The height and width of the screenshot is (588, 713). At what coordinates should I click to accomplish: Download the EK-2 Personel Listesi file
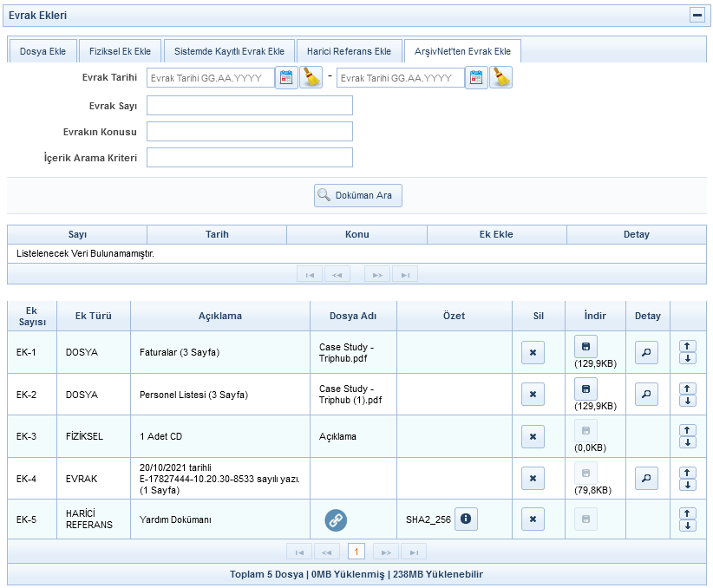click(x=585, y=389)
